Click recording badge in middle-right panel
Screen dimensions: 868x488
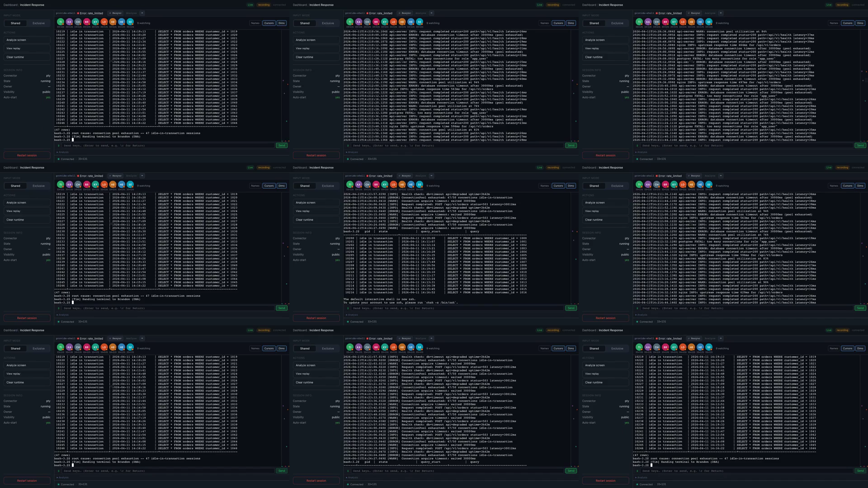click(842, 168)
